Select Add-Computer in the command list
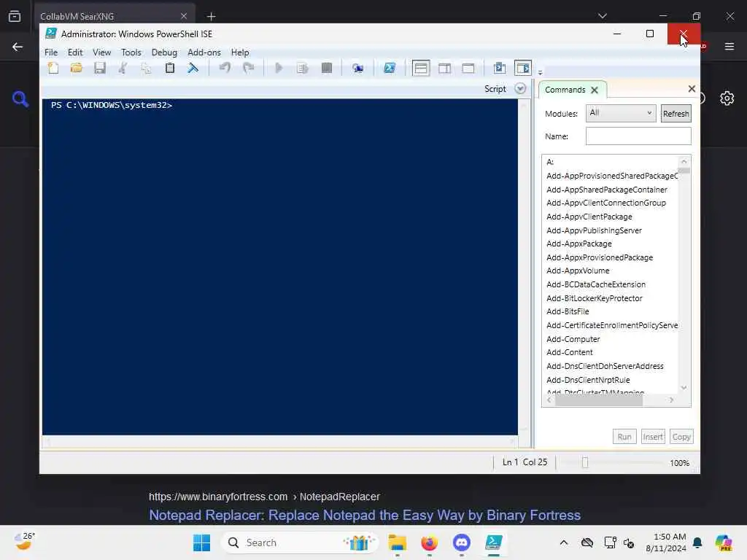Screen dimensions: 747x560 point(573,339)
